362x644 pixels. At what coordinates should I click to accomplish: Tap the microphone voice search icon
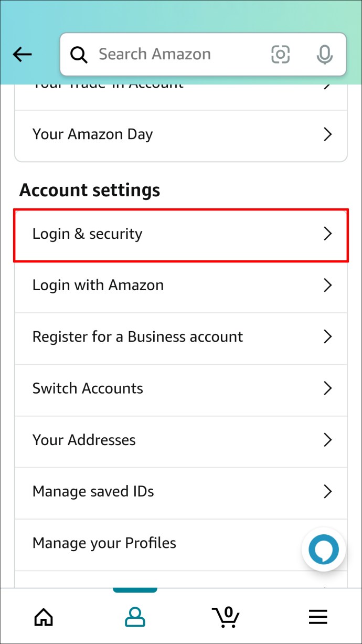pyautogui.click(x=325, y=54)
